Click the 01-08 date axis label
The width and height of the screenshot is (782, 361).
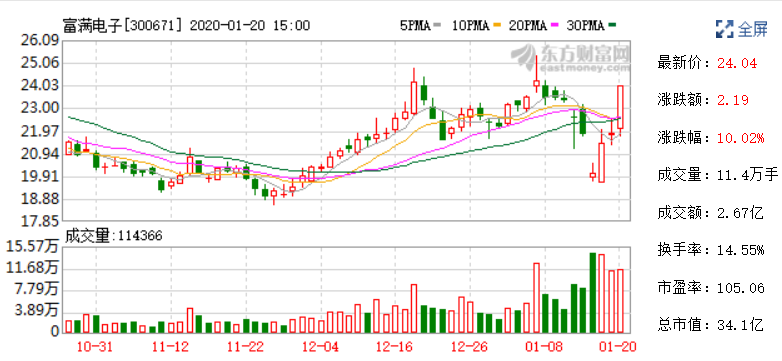tap(544, 346)
